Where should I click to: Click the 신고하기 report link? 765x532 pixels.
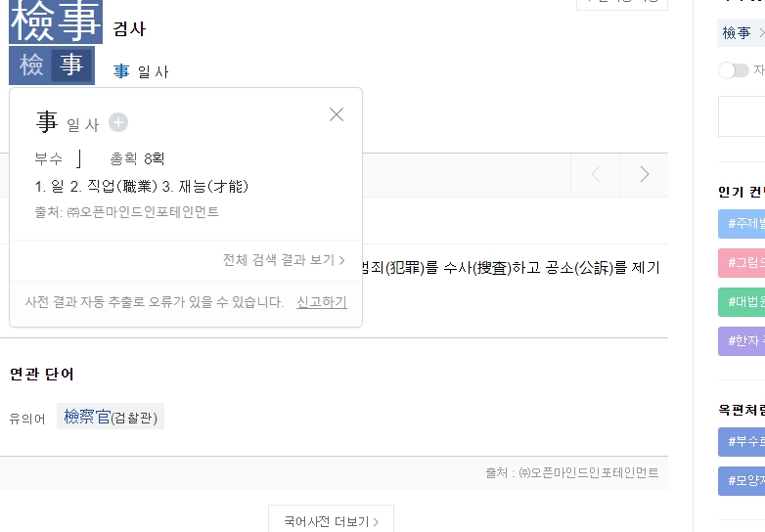322,302
